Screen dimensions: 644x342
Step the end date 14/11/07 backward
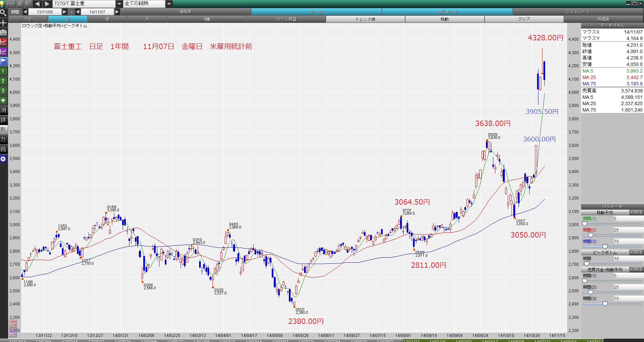pos(78,12)
